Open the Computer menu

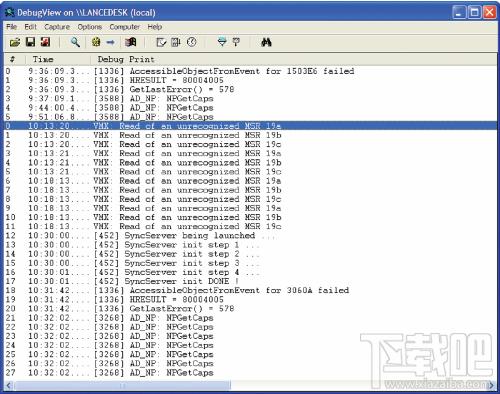click(x=125, y=27)
